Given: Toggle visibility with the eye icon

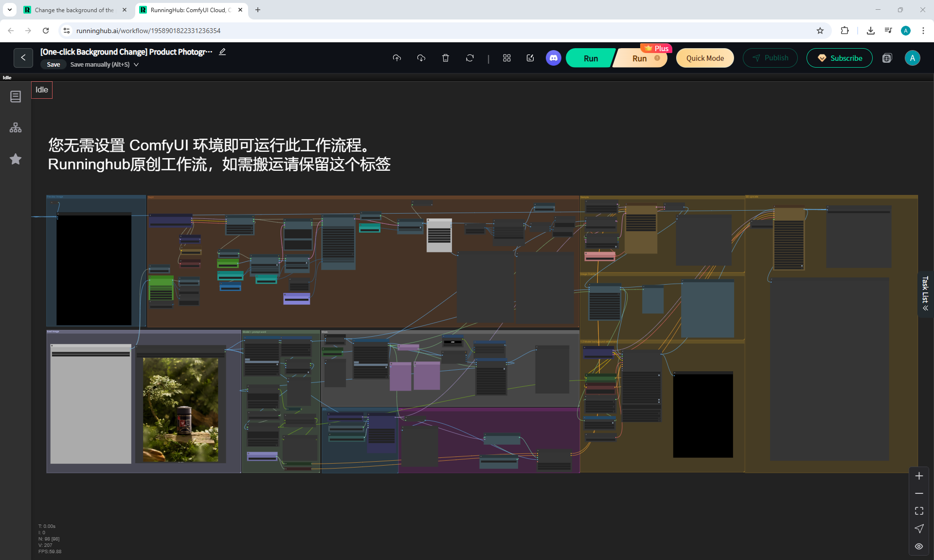Looking at the screenshot, I should click(x=918, y=546).
